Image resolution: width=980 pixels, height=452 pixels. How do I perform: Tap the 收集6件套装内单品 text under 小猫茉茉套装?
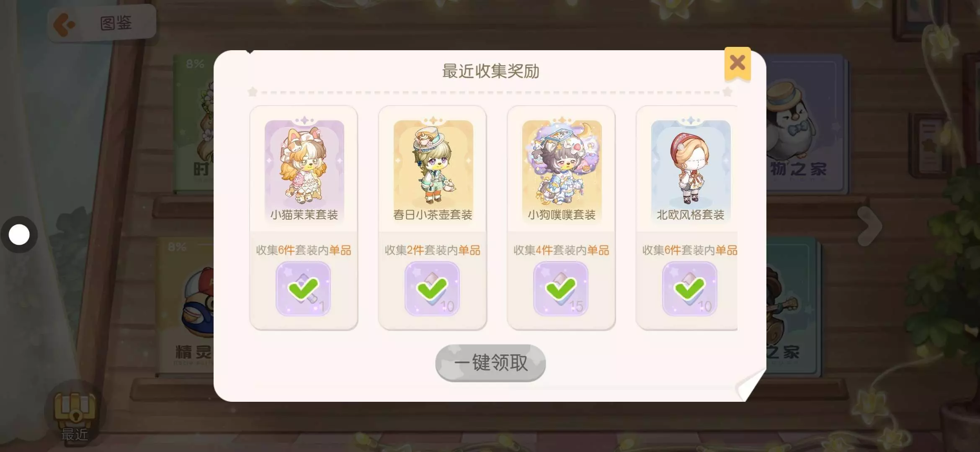304,250
